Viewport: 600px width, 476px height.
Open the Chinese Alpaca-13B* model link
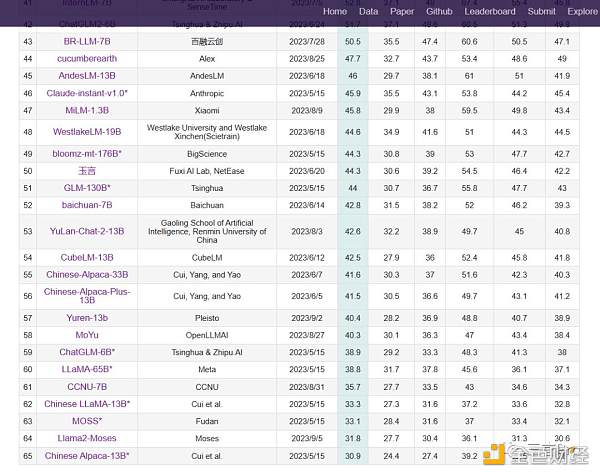coord(87,456)
